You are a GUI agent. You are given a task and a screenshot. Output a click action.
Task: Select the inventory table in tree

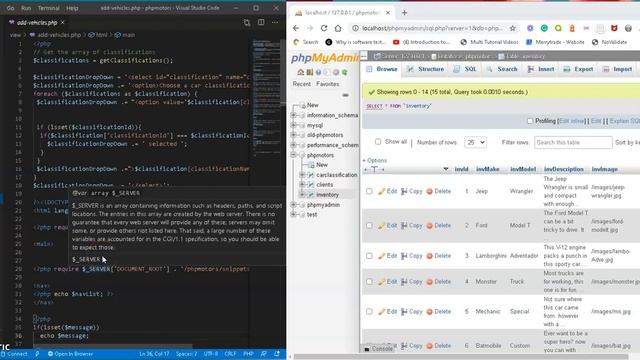tap(327, 195)
